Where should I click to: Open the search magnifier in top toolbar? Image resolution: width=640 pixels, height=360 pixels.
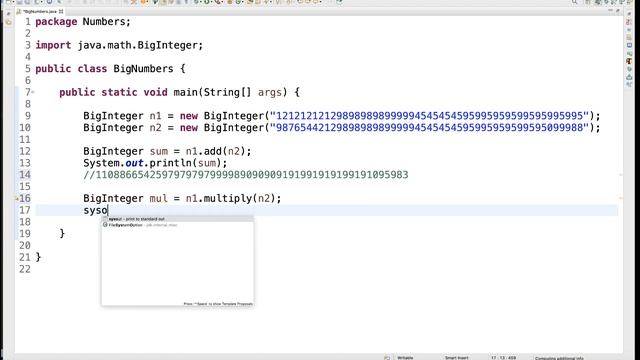574,2
